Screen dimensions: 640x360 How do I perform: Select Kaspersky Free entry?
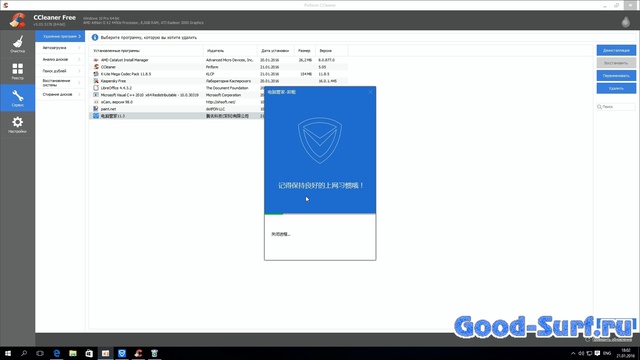click(x=113, y=81)
